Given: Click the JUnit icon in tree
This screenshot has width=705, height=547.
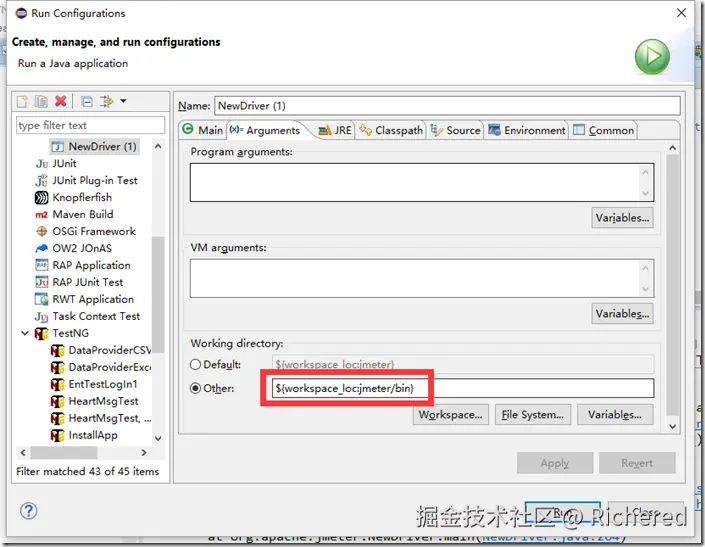Looking at the screenshot, I should (41, 164).
